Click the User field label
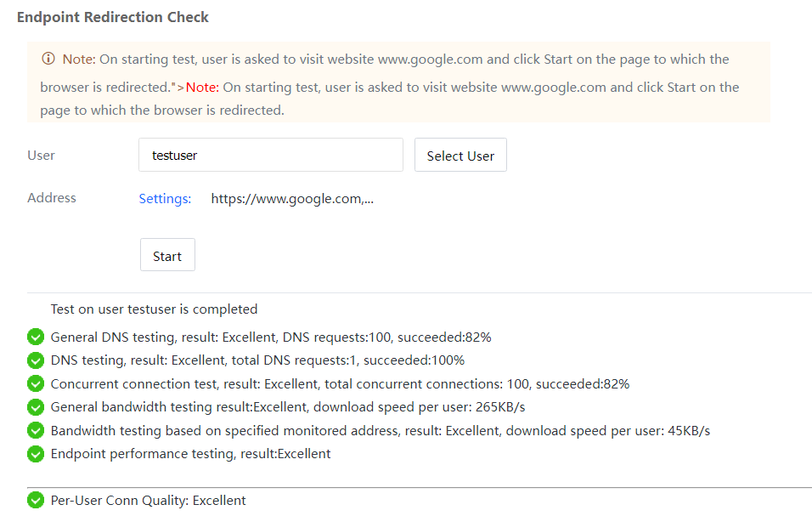 [x=41, y=156]
